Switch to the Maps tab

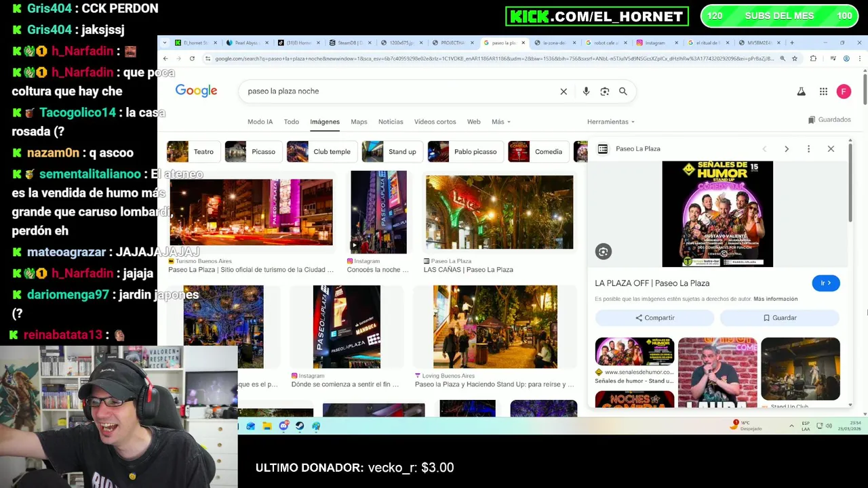(x=359, y=122)
